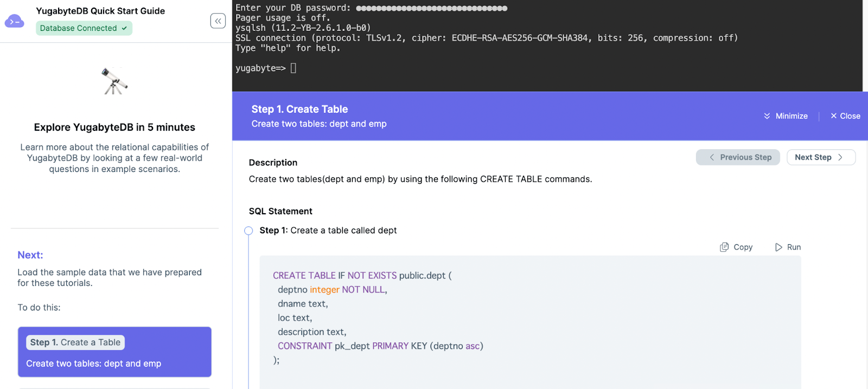Screen dimensions: 868x389
Task: Select the Step 1 radio circle marker
Action: (248, 231)
